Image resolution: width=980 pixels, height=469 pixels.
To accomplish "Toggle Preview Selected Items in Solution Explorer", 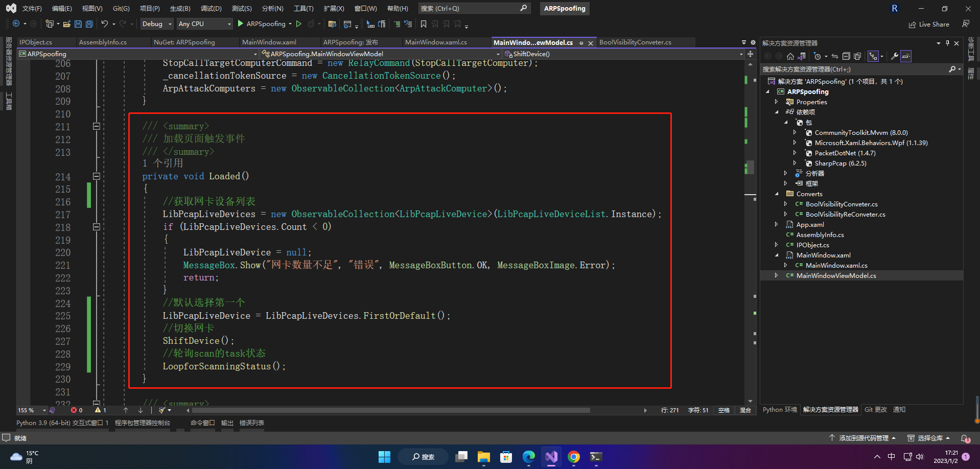I will point(906,56).
